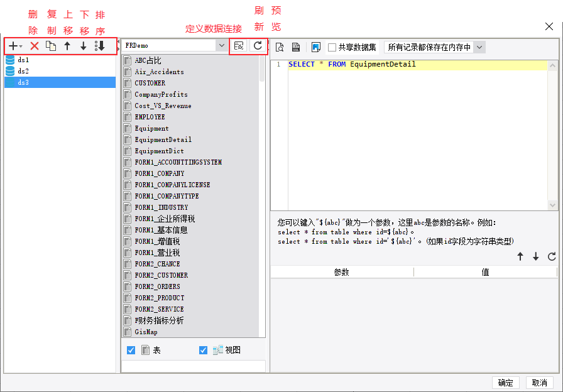Move dataset down with arrow icon

click(84, 46)
